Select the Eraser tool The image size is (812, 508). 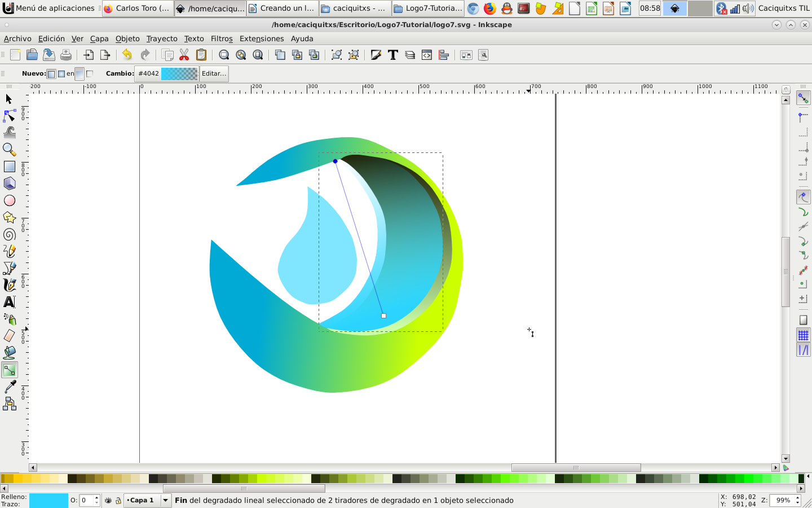point(9,336)
